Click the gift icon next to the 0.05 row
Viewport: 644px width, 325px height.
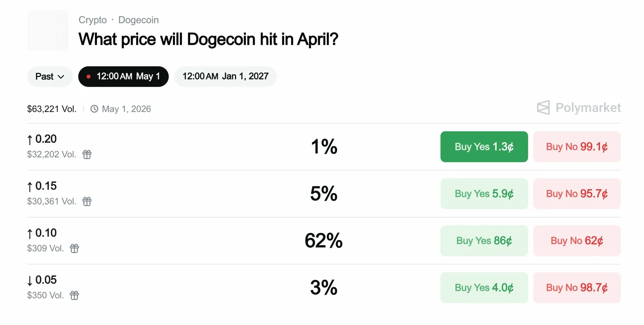[x=74, y=295]
